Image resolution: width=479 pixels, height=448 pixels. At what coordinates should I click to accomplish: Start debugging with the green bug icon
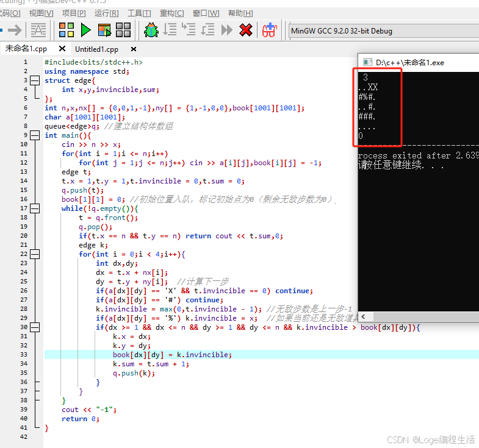point(151,30)
